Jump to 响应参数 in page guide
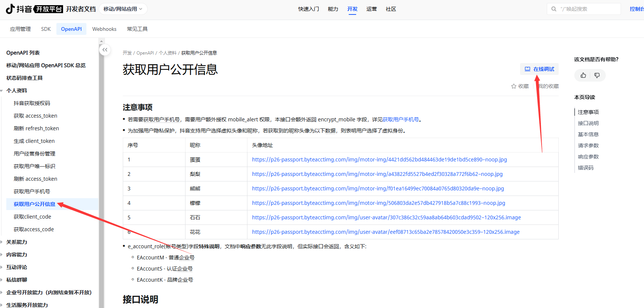Screen dimensions: 644x308 coord(588,157)
